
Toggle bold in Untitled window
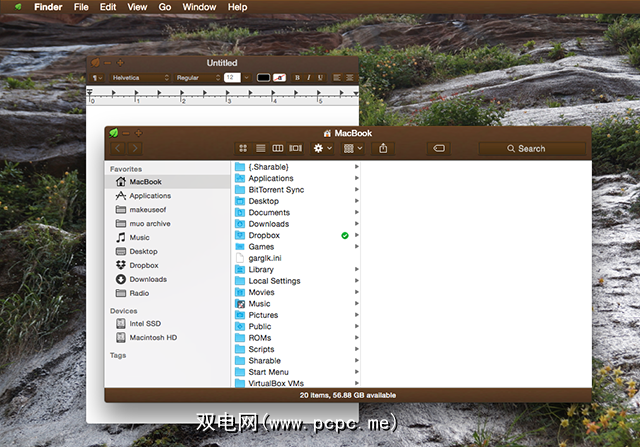coord(297,78)
